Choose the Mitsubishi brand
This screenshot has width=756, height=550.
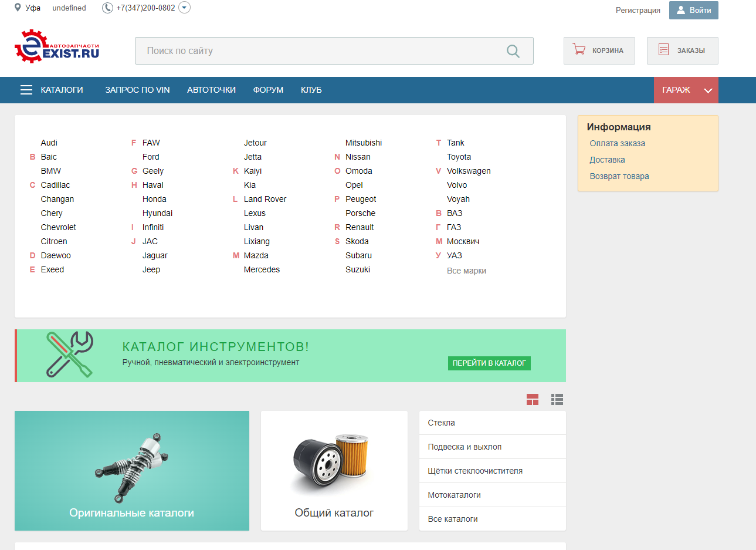pyautogui.click(x=364, y=143)
